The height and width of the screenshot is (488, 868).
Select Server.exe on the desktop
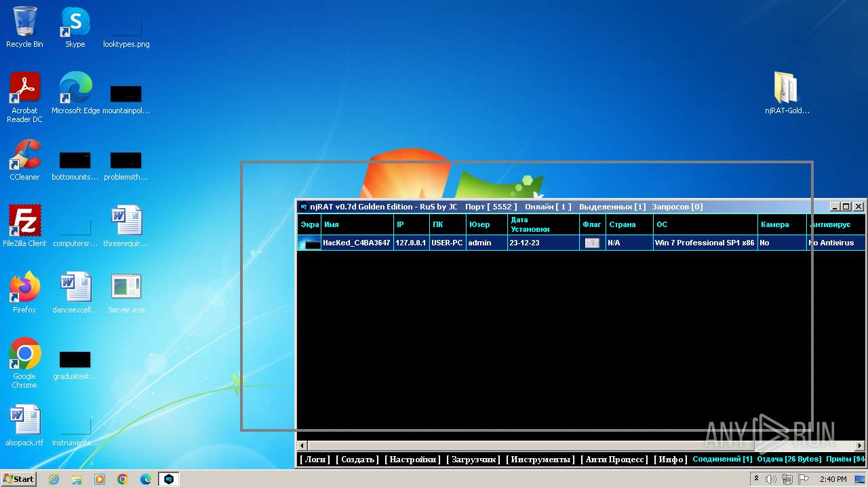[126, 293]
